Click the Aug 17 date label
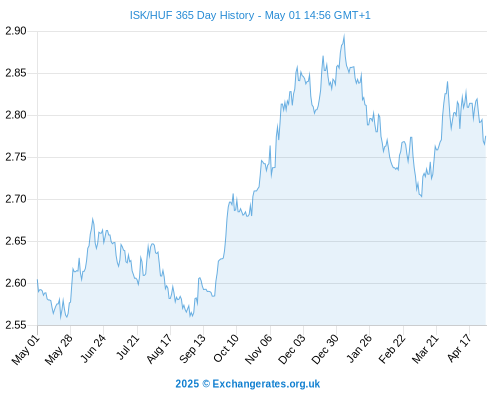495x400 pixels. [159, 349]
